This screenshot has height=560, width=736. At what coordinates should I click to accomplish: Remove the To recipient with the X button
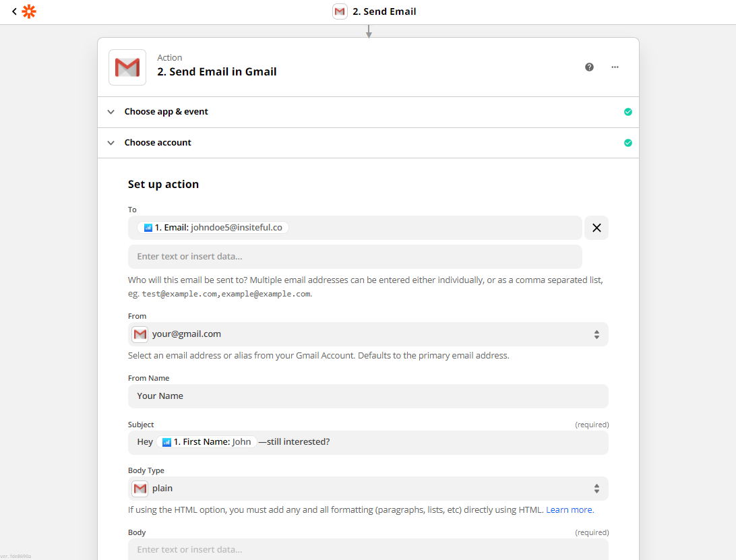(x=596, y=228)
